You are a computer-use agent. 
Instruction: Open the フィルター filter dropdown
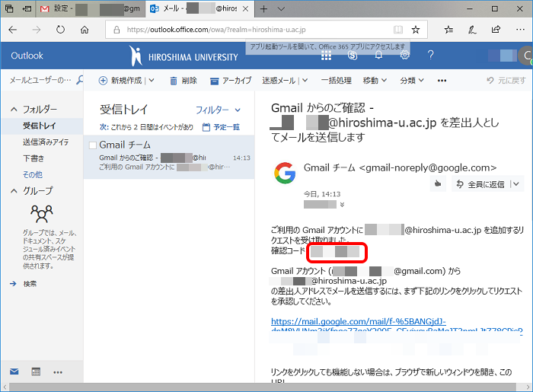tap(218, 110)
